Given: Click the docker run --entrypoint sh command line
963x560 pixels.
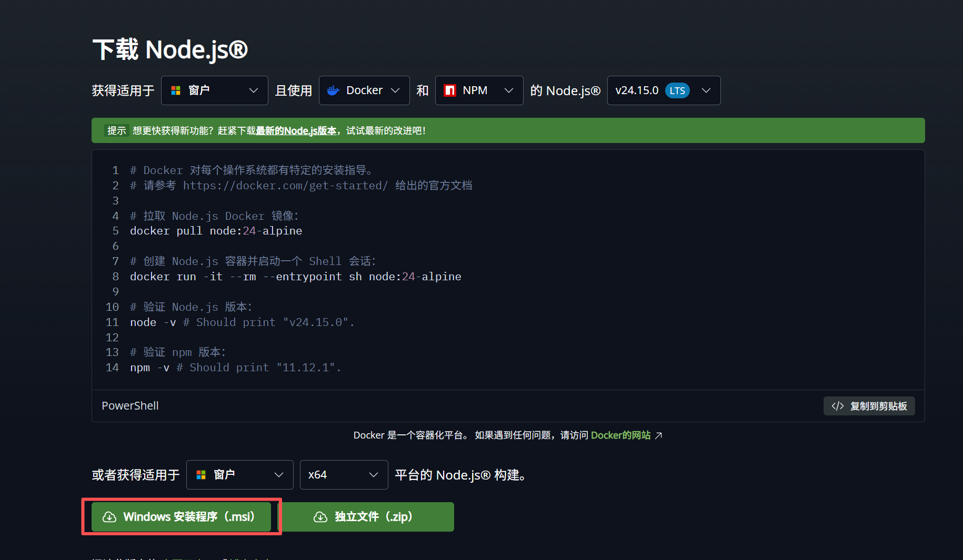Looking at the screenshot, I should pyautogui.click(x=295, y=277).
